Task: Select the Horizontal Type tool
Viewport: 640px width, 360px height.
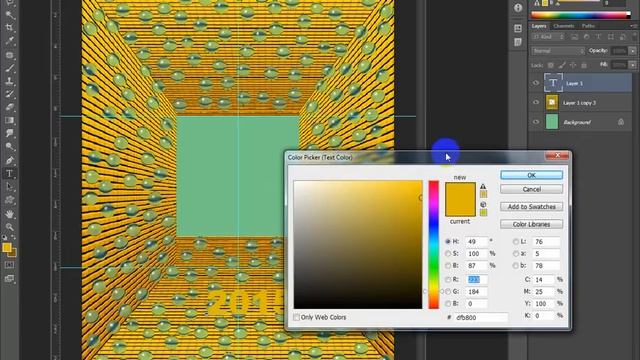Action: (x=9, y=173)
